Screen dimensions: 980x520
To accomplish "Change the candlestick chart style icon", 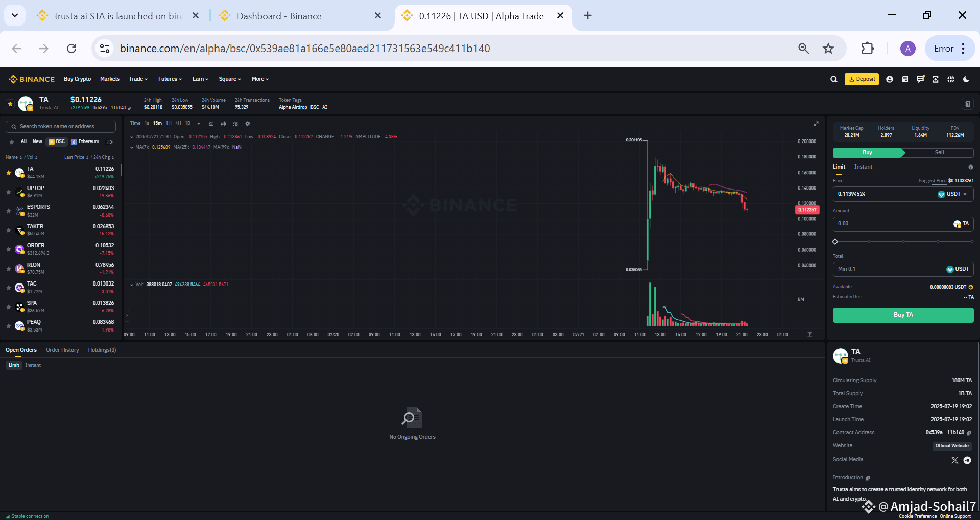I will (x=223, y=124).
